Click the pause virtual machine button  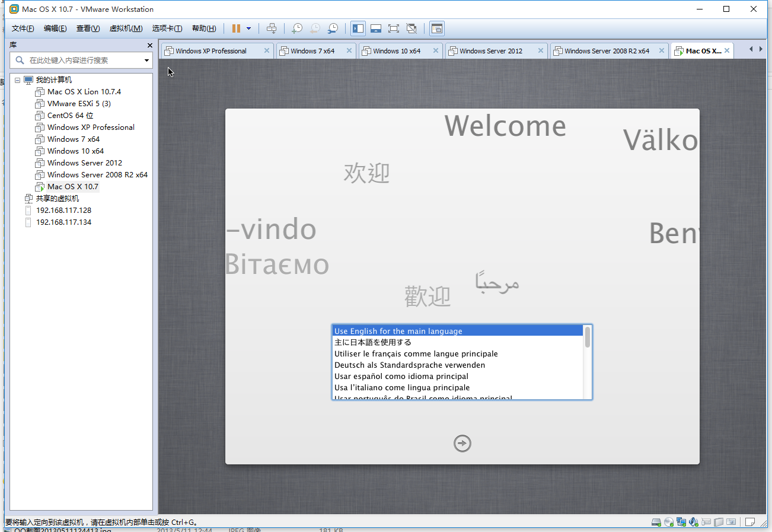pos(236,28)
